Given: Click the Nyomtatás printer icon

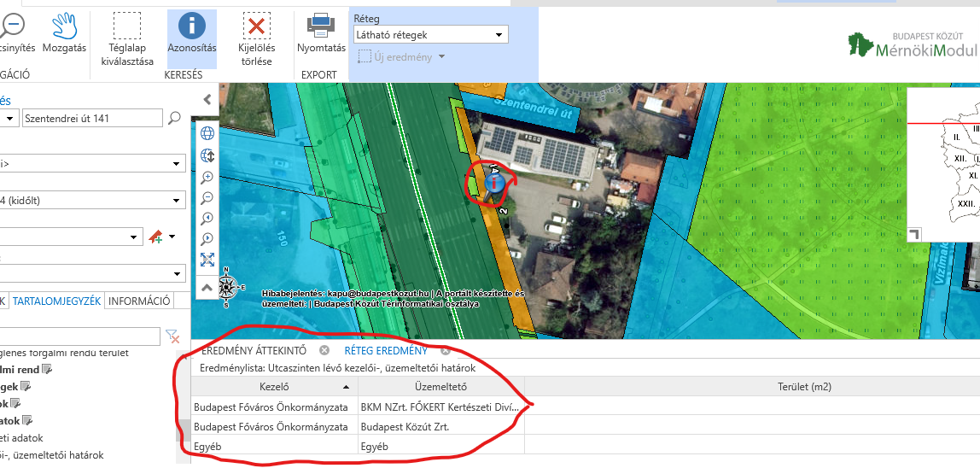Looking at the screenshot, I should (x=321, y=31).
